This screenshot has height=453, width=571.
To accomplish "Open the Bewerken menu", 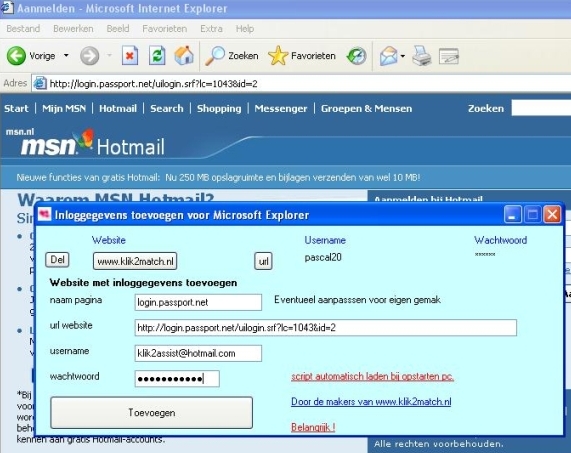I will tap(73, 28).
